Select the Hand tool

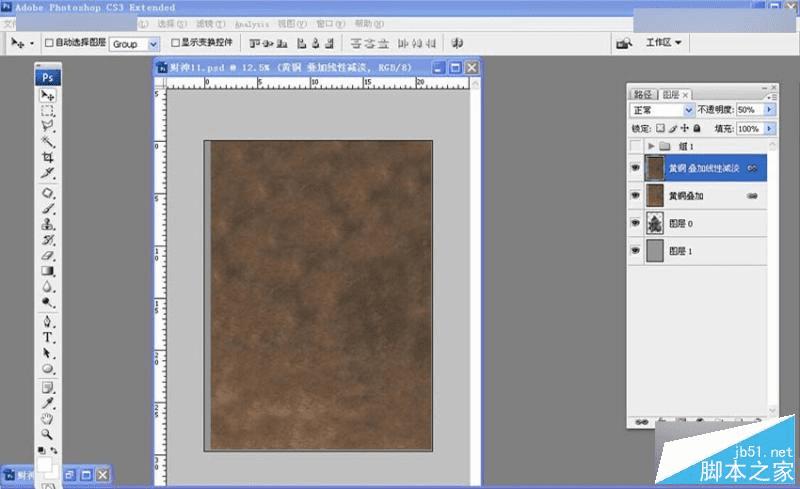(47, 420)
